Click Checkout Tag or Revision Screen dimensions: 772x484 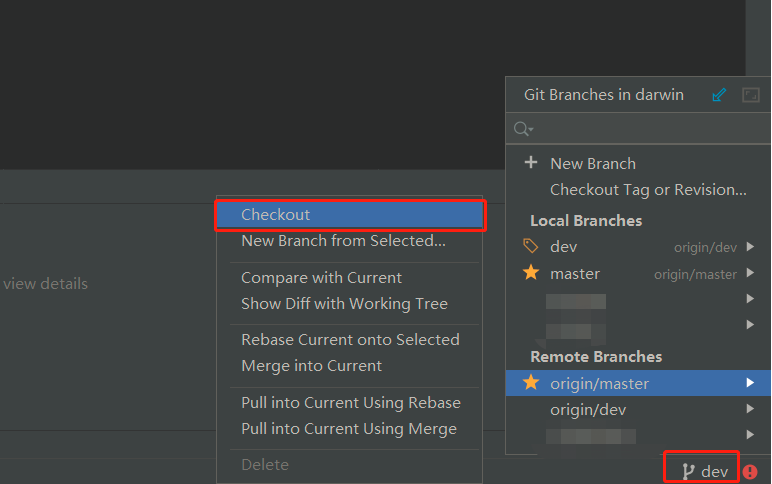[648, 190]
